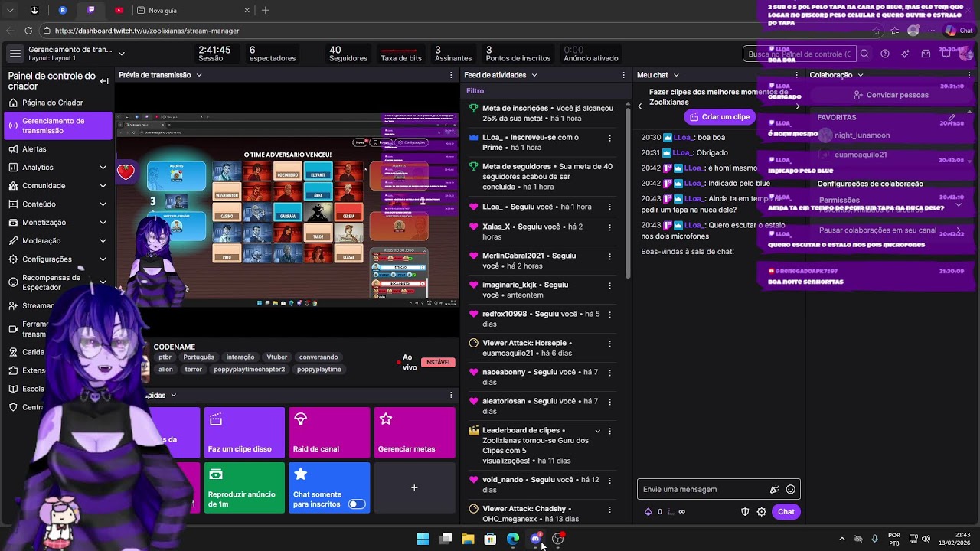This screenshot has height=551, width=980.
Task: Open chat settings gear
Action: (x=762, y=512)
